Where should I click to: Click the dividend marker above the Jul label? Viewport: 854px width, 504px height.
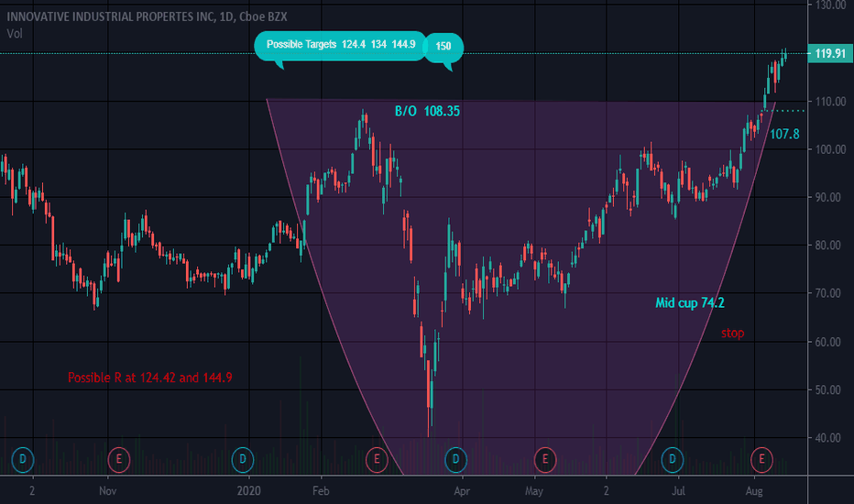coord(672,459)
